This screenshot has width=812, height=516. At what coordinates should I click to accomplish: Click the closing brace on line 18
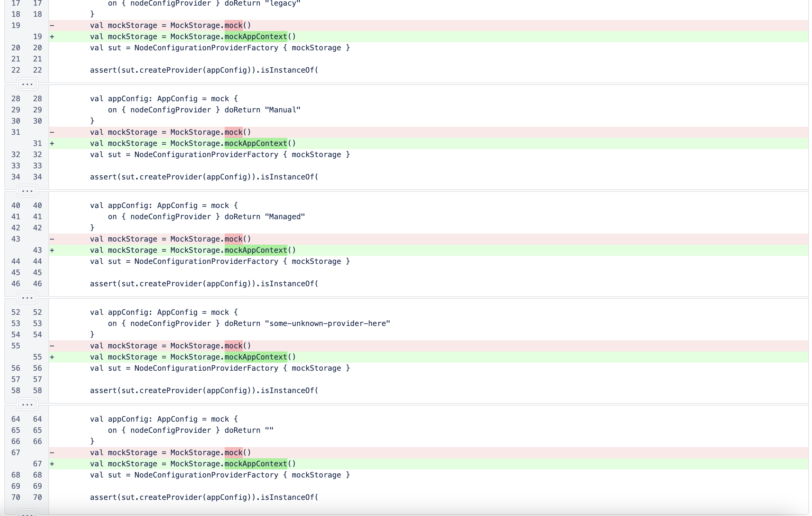pos(92,14)
